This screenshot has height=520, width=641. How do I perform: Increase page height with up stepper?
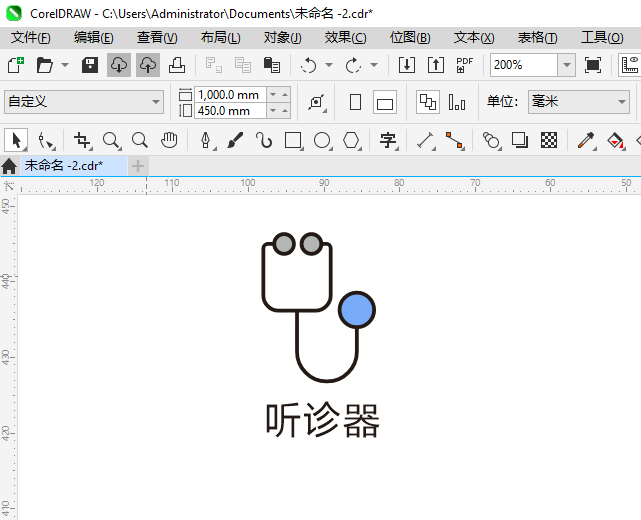(x=285, y=111)
